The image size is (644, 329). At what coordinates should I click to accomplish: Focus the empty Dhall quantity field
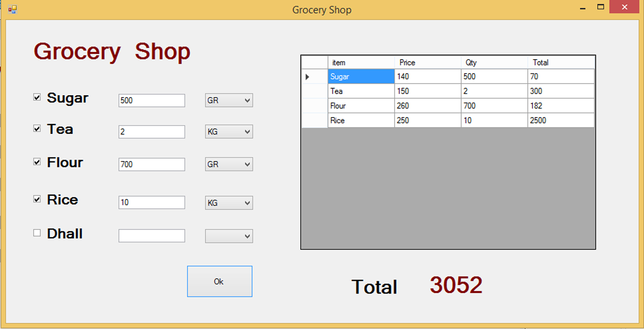click(x=152, y=236)
